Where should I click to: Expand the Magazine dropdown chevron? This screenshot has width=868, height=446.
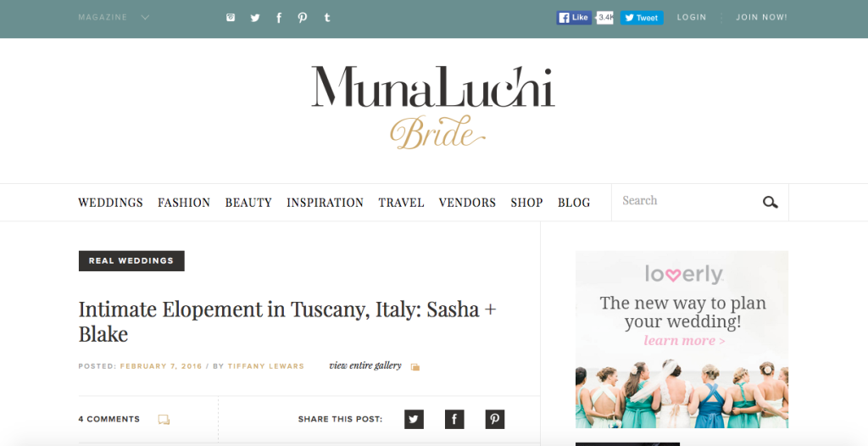point(145,17)
